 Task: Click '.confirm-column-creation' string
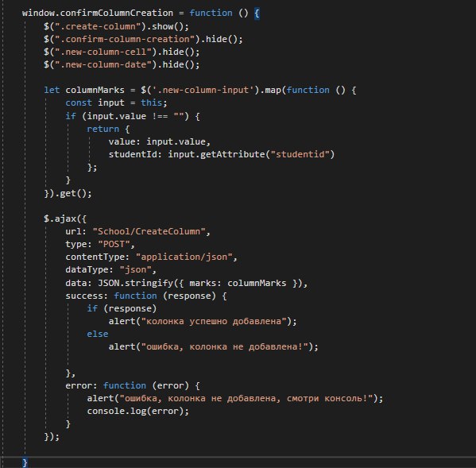125,39
